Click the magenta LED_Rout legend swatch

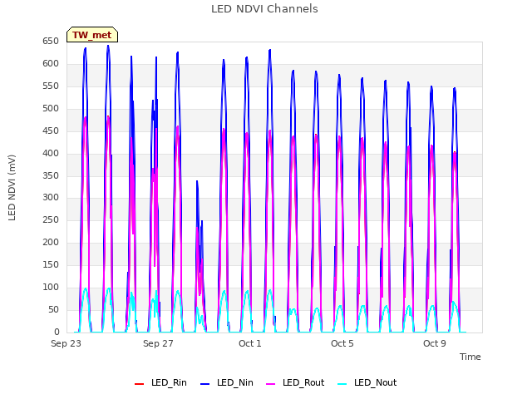point(270,384)
